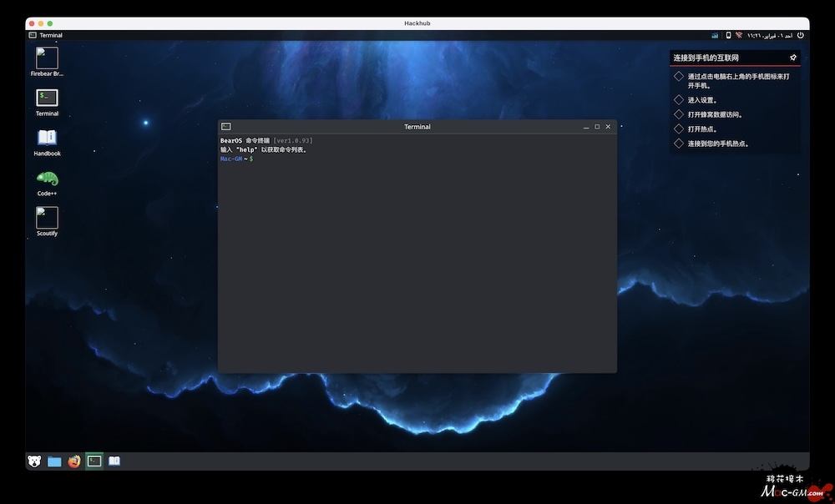Open the bear start menu in the taskbar

[34, 461]
